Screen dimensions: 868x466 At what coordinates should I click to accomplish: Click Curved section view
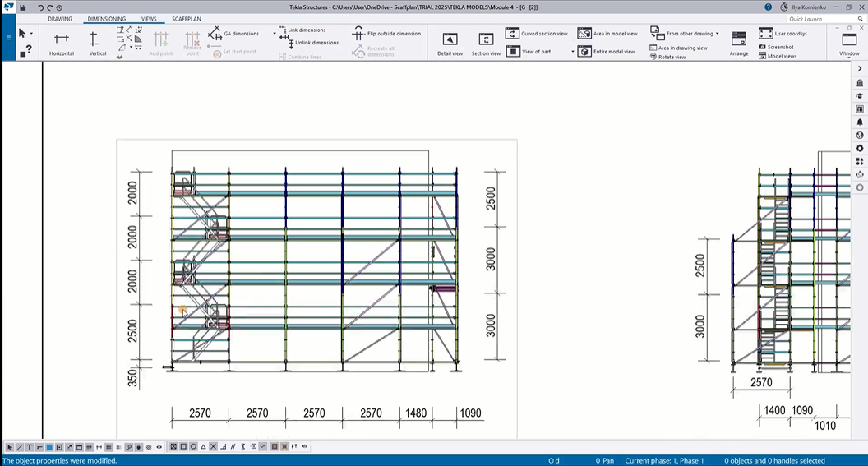coord(537,33)
